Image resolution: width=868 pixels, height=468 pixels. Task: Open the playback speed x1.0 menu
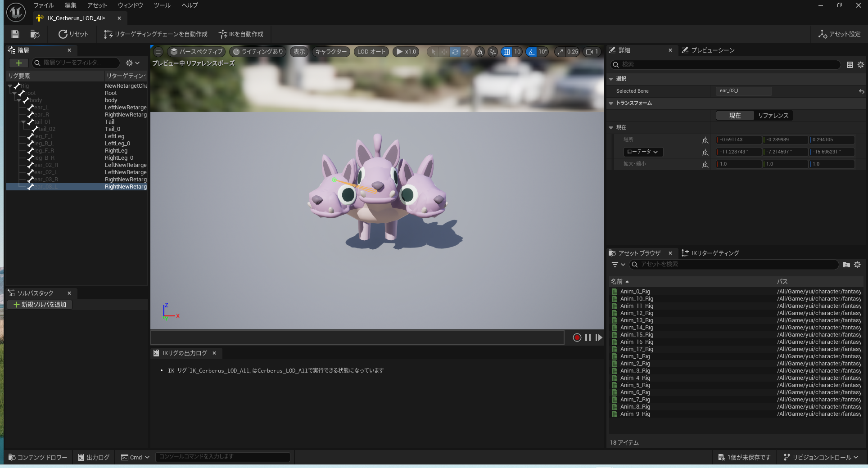pyautogui.click(x=406, y=52)
